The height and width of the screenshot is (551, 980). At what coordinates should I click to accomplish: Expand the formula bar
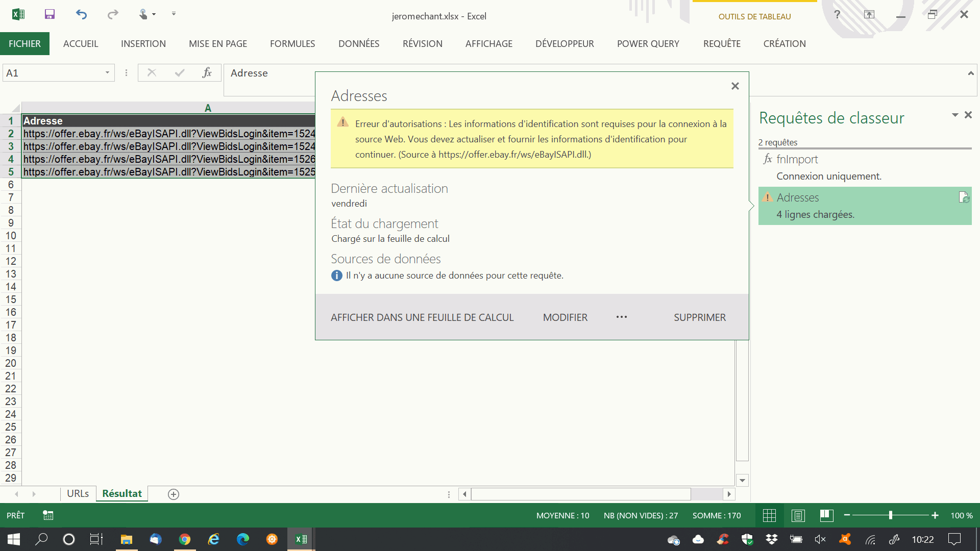(x=970, y=73)
